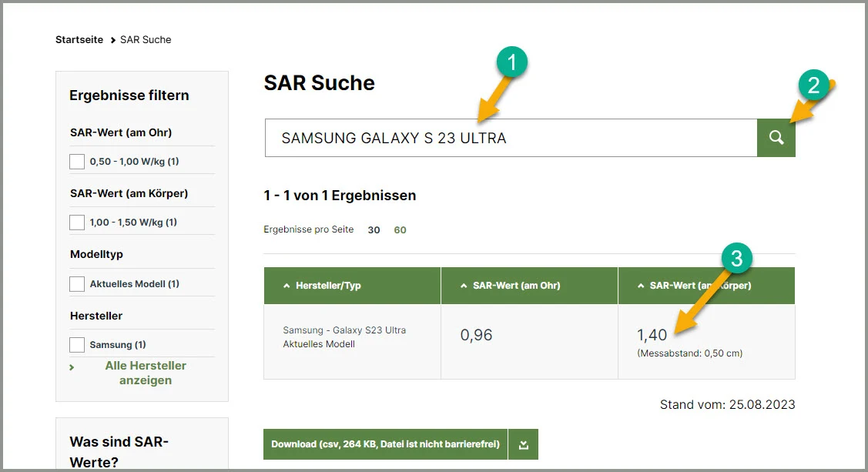Tick the Samsung manufacturer checkbox
868x472 pixels.
77,345
